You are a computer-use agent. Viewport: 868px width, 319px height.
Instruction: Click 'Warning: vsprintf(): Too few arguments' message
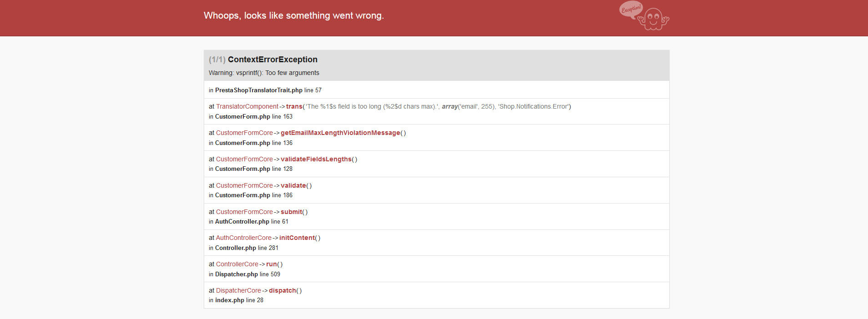tap(264, 73)
